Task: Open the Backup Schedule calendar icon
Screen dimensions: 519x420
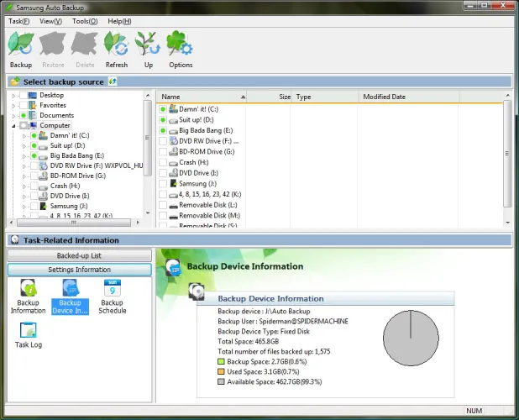Action: coord(113,288)
